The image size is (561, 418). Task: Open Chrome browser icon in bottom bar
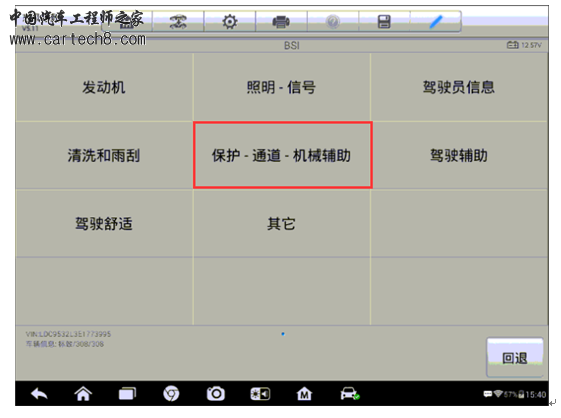pyautogui.click(x=171, y=394)
